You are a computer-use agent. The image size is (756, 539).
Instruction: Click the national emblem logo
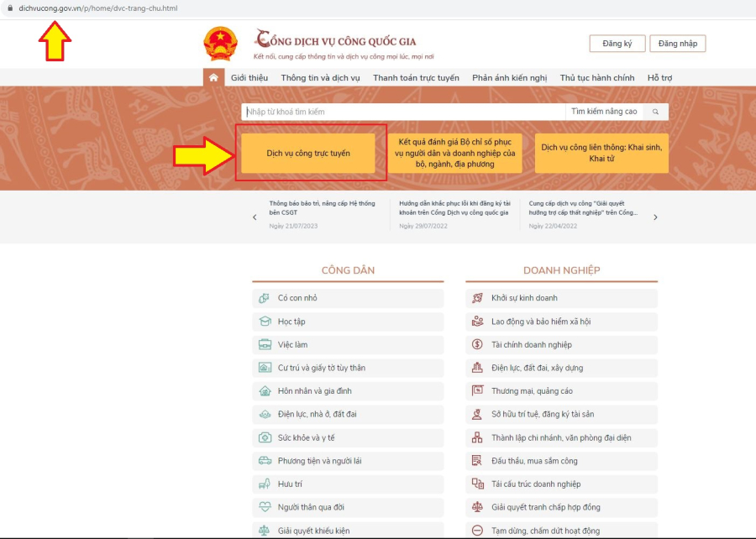tap(220, 44)
